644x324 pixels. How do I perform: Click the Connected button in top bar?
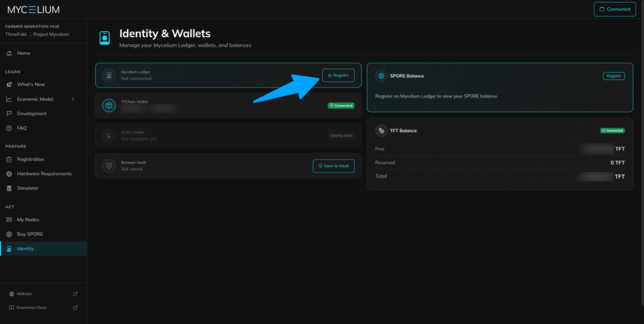coord(614,9)
